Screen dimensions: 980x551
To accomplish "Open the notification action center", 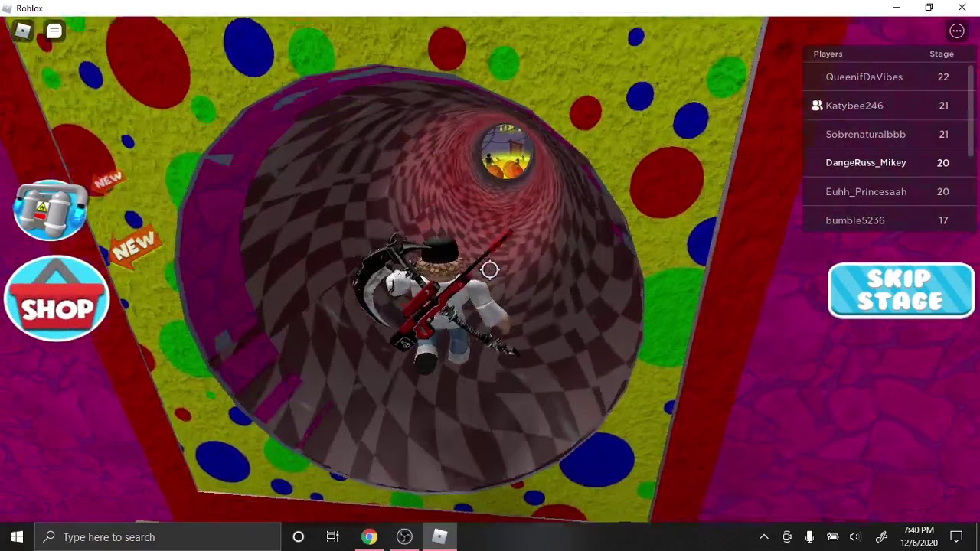I will pos(956,536).
